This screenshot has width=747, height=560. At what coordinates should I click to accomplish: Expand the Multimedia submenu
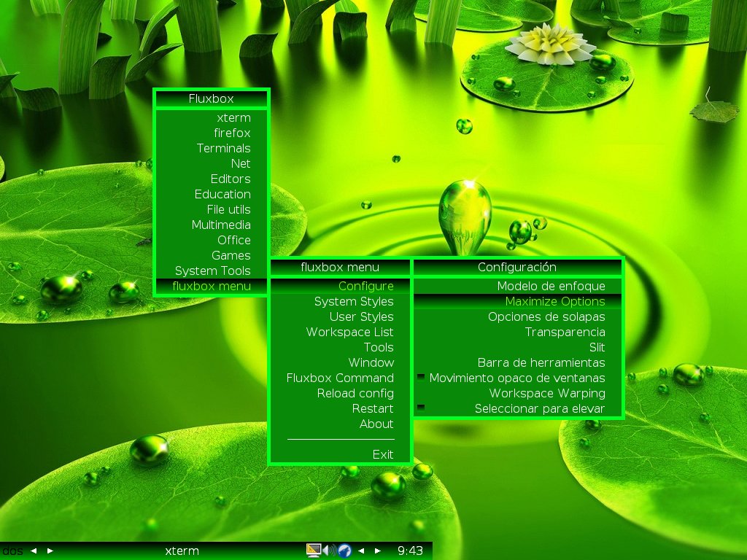(x=211, y=225)
